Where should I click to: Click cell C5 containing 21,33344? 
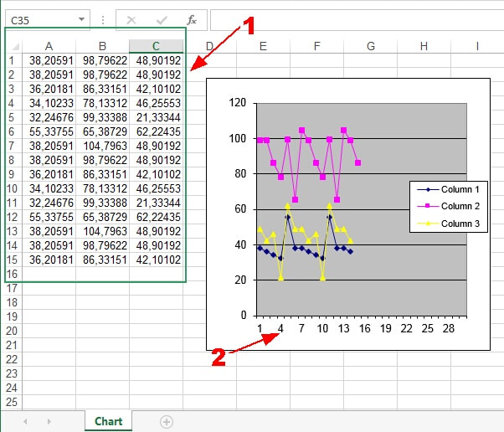pyautogui.click(x=156, y=117)
